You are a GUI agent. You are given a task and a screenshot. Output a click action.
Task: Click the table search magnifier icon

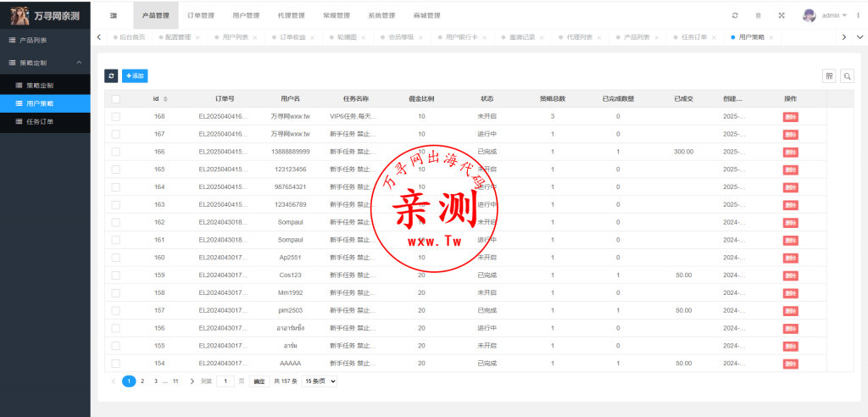[847, 76]
